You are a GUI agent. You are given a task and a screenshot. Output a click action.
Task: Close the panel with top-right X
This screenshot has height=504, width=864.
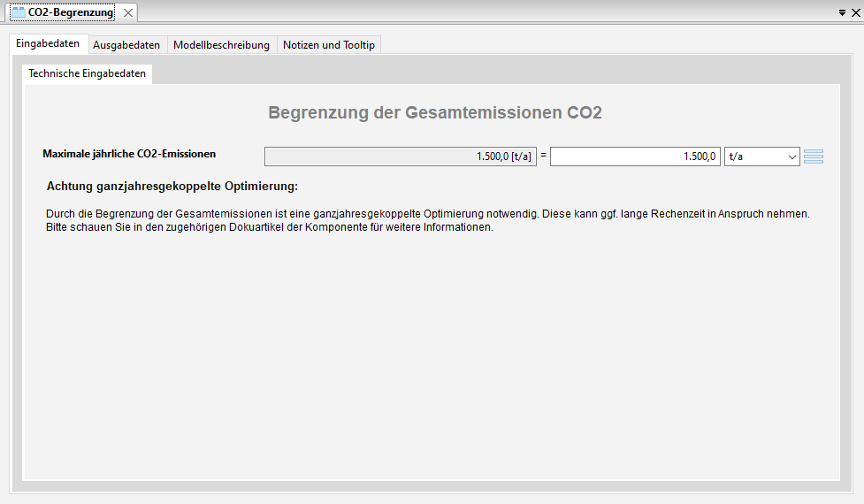click(x=855, y=12)
